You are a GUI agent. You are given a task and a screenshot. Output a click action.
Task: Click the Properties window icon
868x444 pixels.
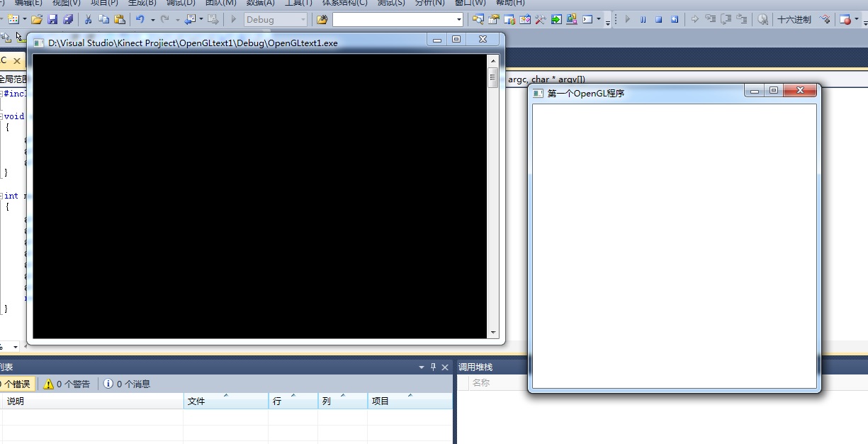[x=494, y=19]
